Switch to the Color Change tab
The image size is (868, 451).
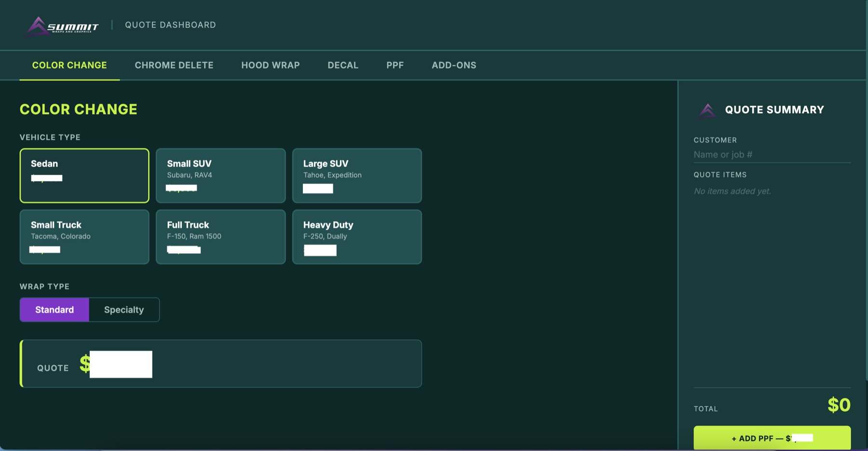pyautogui.click(x=69, y=65)
